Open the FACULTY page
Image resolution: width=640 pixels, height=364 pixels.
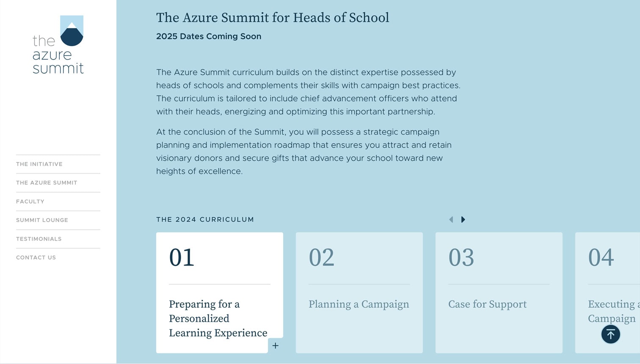coord(30,202)
